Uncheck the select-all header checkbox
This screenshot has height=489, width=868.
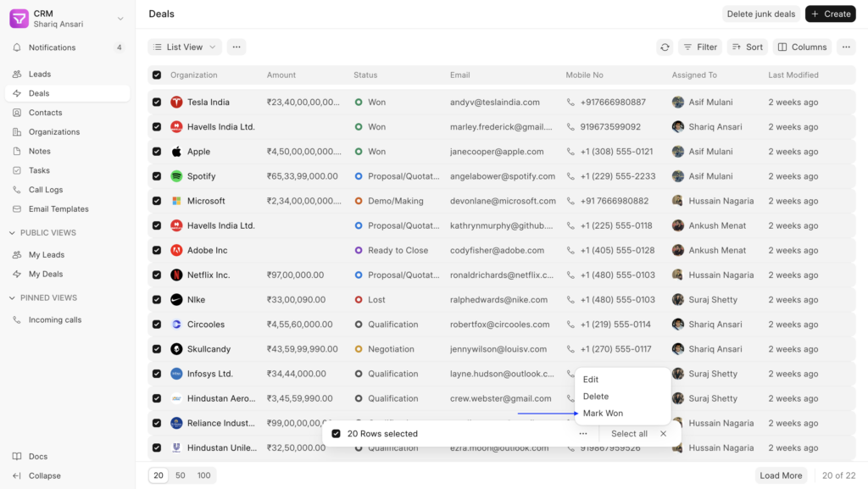(157, 75)
